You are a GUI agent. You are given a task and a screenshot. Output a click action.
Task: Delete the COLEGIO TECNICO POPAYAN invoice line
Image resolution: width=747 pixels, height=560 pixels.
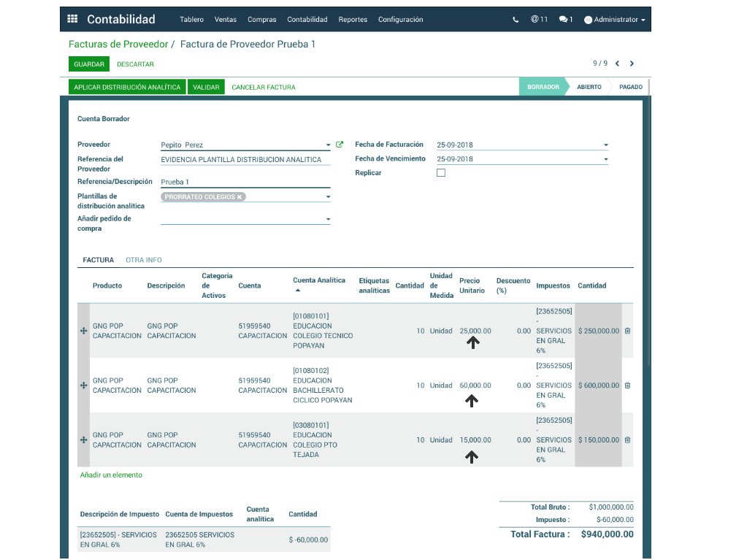(627, 331)
